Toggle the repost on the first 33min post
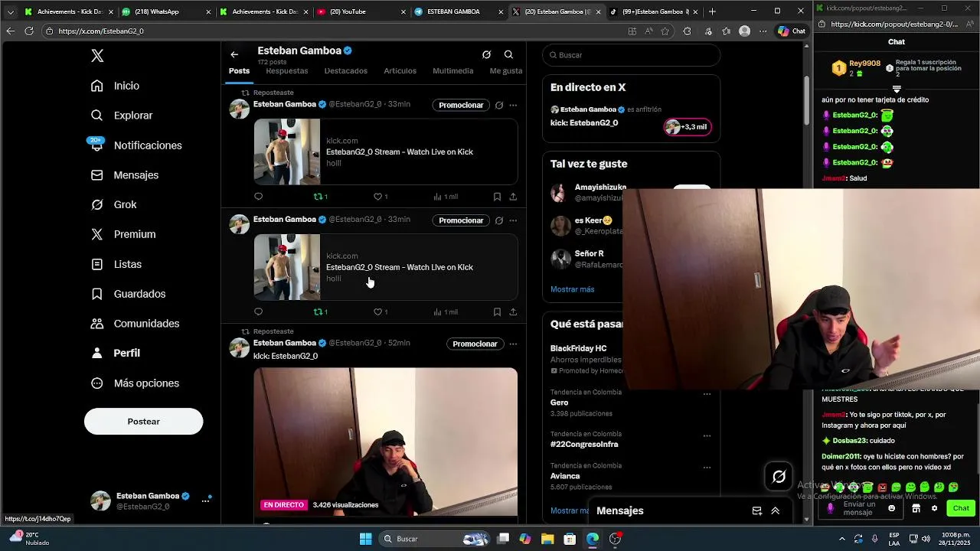 click(x=320, y=197)
